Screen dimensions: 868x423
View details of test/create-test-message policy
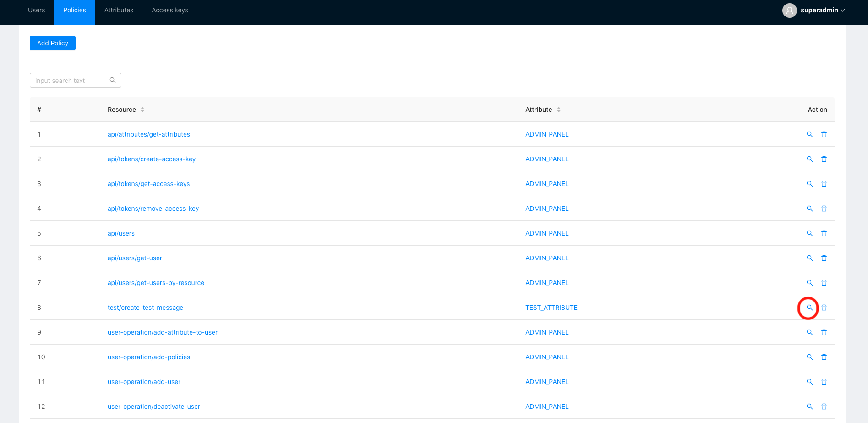tap(810, 308)
